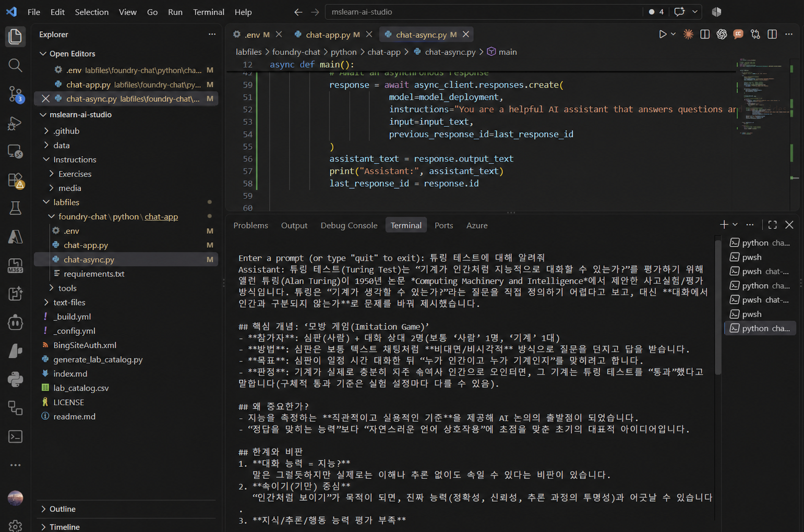
Task: Open the terminal panel ellipsis menu
Action: coord(750,225)
